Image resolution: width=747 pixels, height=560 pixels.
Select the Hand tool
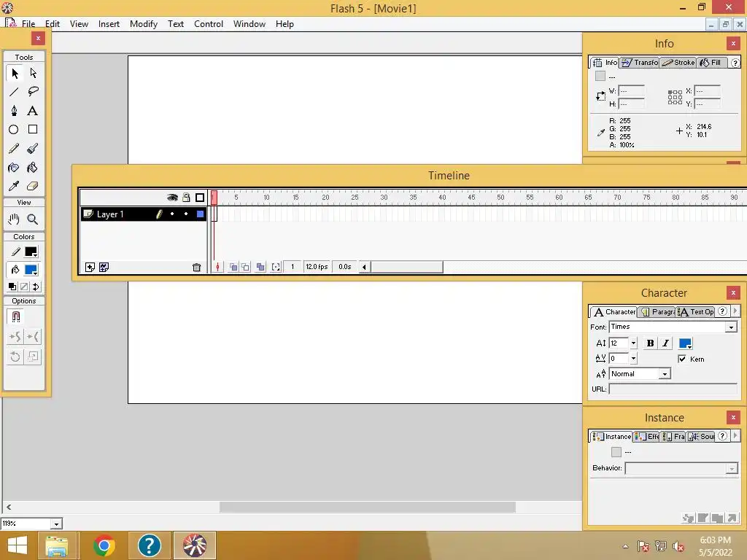tap(15, 219)
